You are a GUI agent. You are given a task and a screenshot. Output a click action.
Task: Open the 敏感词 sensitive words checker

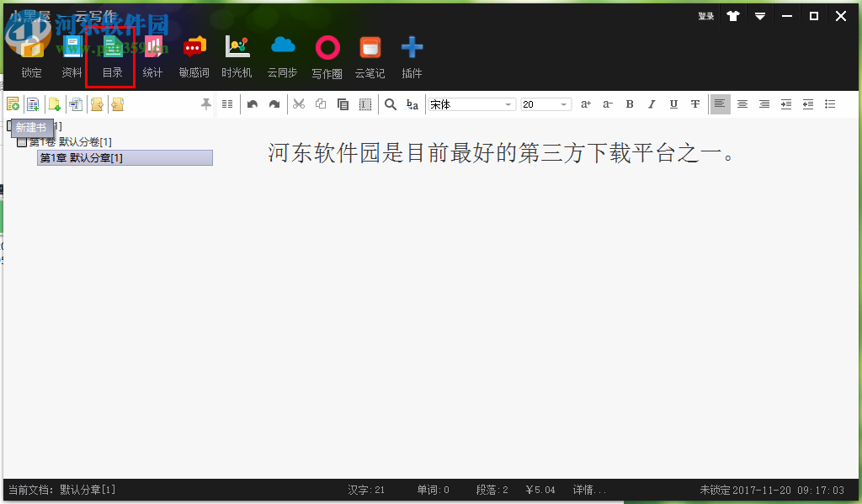(x=194, y=55)
